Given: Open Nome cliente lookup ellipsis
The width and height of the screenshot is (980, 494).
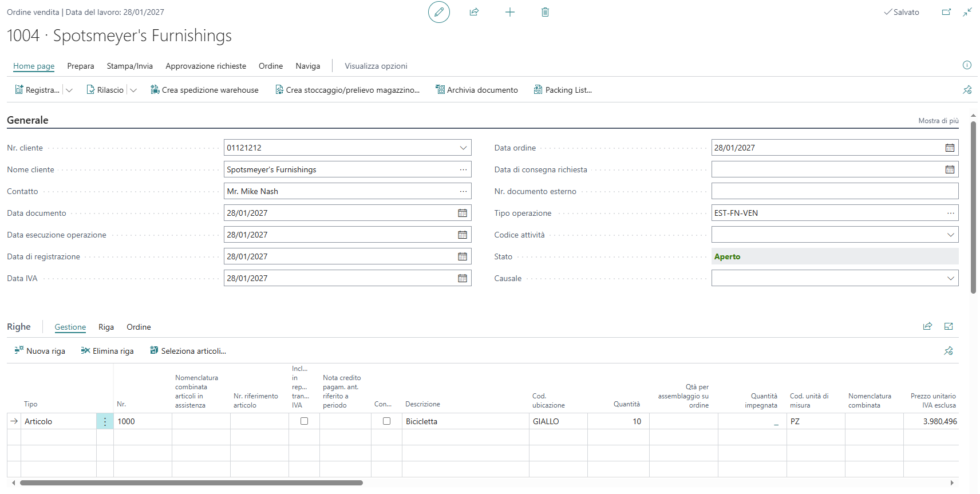Looking at the screenshot, I should [x=463, y=169].
